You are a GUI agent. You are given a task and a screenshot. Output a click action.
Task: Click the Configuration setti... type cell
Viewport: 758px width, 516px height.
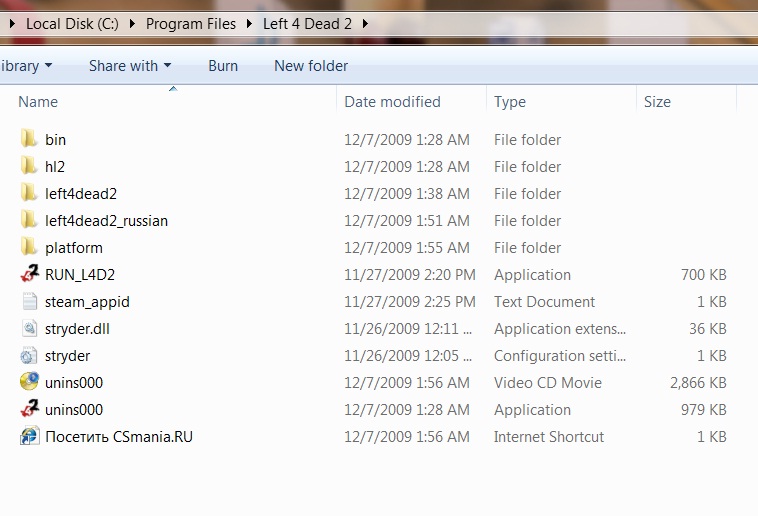pos(560,356)
